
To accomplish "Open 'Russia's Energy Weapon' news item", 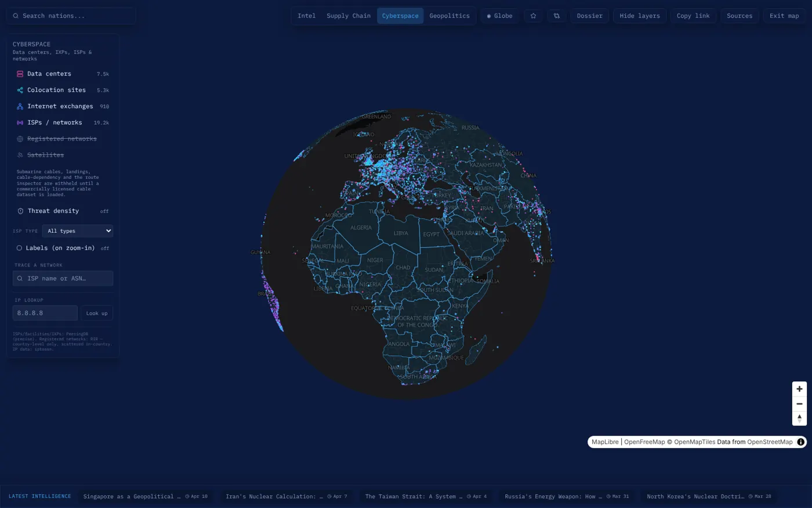I will coord(567,496).
